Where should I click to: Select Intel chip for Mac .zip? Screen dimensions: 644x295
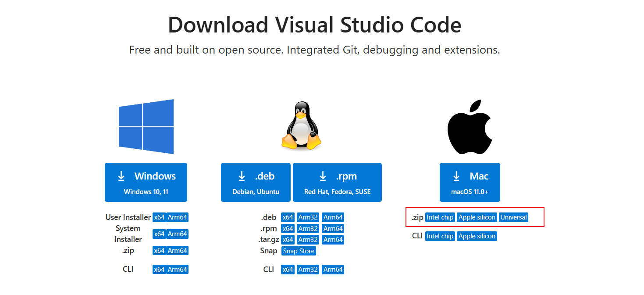pos(440,217)
